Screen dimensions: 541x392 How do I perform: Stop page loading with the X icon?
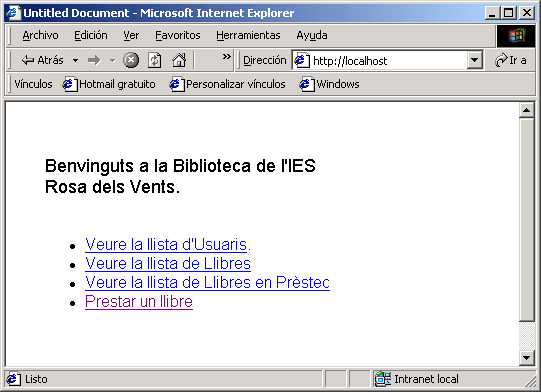pyautogui.click(x=131, y=60)
